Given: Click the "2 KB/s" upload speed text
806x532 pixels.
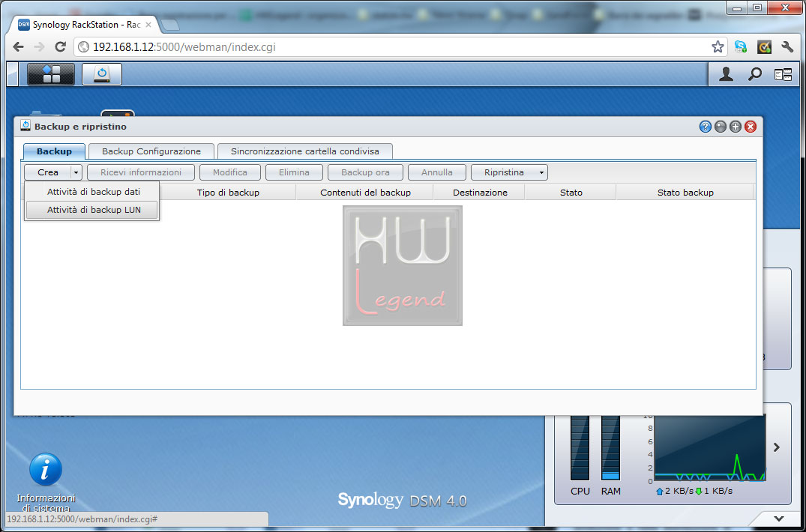Looking at the screenshot, I should tap(679, 492).
